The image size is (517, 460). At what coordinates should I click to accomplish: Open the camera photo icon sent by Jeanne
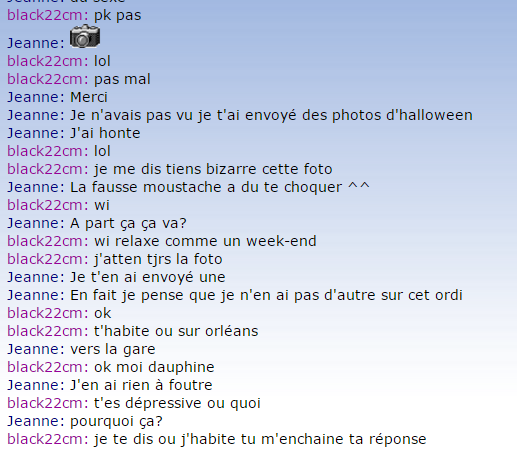[x=85, y=36]
